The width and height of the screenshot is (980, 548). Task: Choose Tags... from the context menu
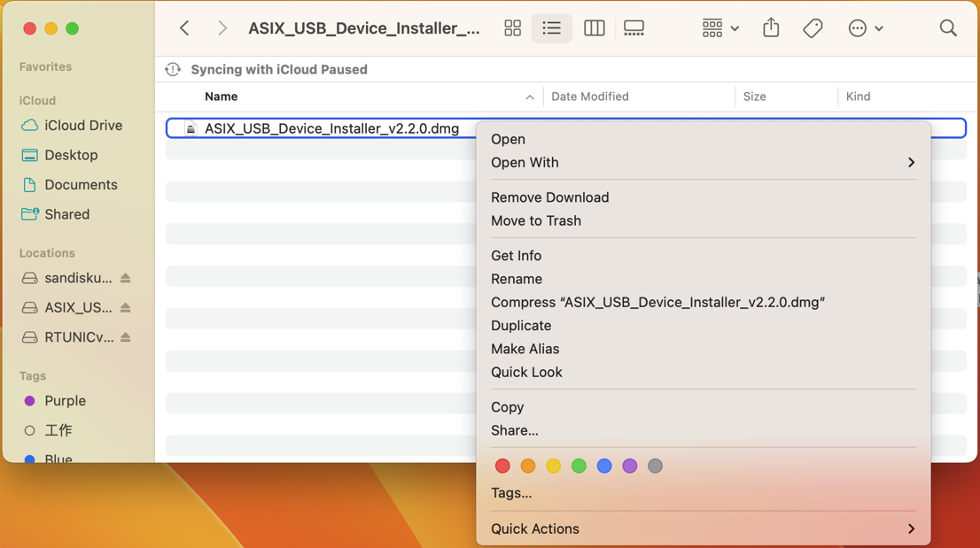click(x=704, y=492)
